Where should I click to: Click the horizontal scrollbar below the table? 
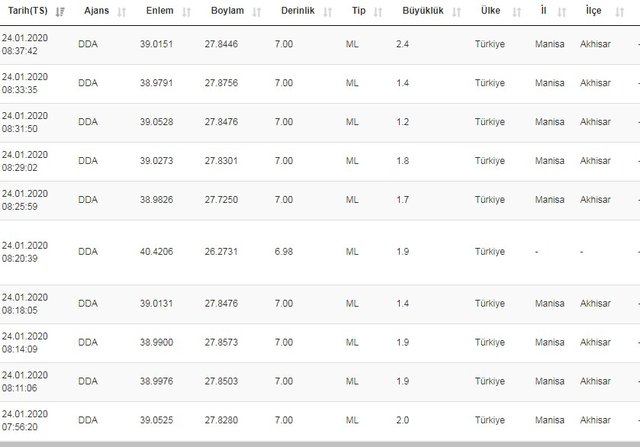click(320, 443)
